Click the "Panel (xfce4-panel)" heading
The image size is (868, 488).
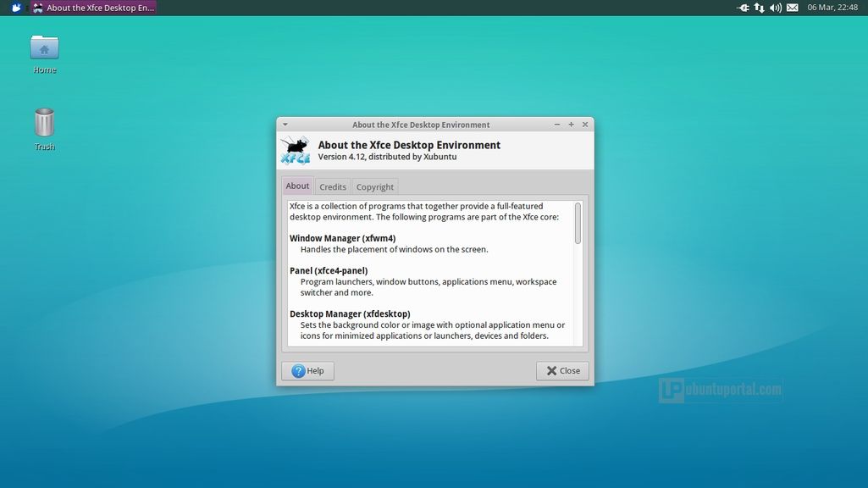point(329,271)
